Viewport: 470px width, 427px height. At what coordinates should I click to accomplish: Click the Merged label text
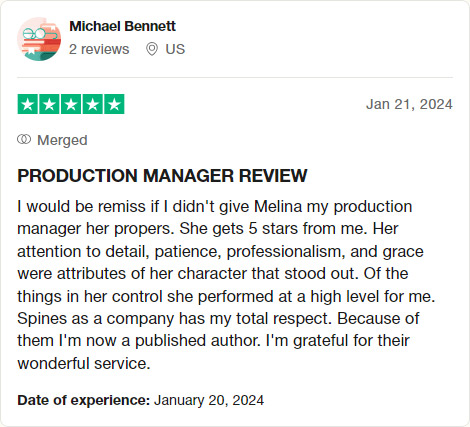click(62, 140)
